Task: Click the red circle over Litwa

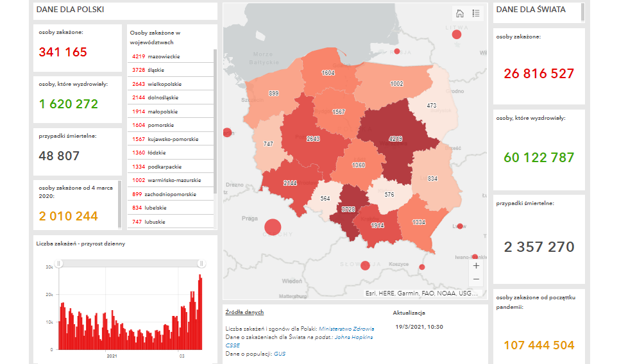Action: [457, 35]
